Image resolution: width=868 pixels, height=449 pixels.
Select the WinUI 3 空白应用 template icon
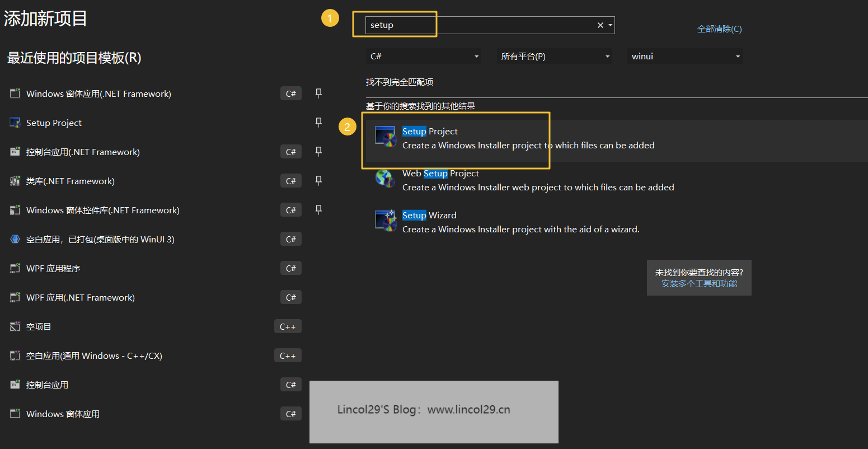(15, 238)
